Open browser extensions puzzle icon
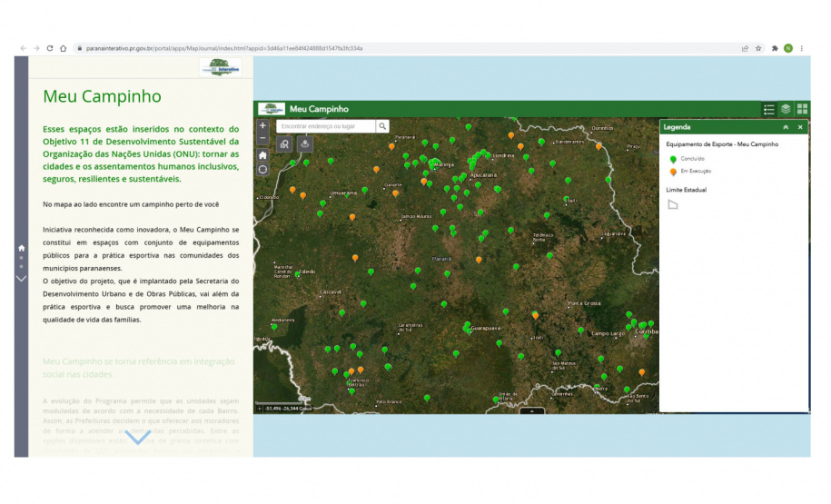Screen dimensions: 831x504 click(775, 48)
